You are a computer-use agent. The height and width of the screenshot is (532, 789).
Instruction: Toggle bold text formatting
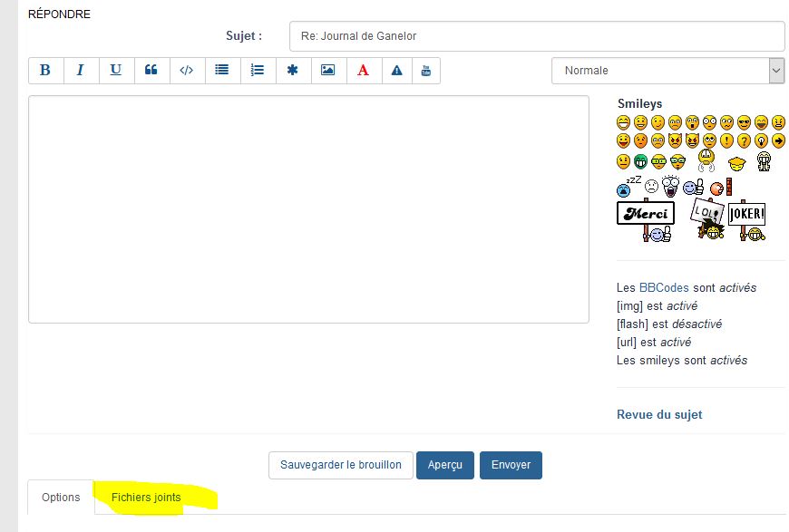[45, 71]
